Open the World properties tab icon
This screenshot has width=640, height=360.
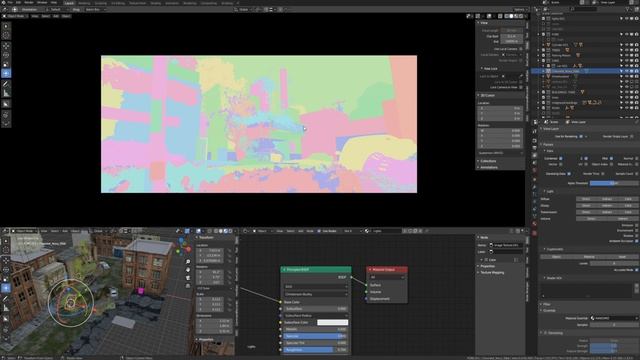click(535, 171)
